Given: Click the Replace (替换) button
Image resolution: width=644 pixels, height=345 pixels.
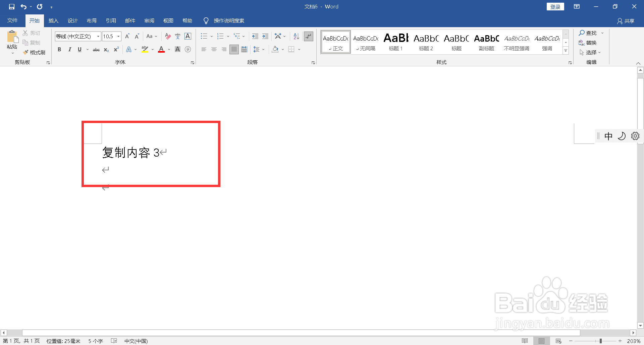Looking at the screenshot, I should (x=587, y=43).
